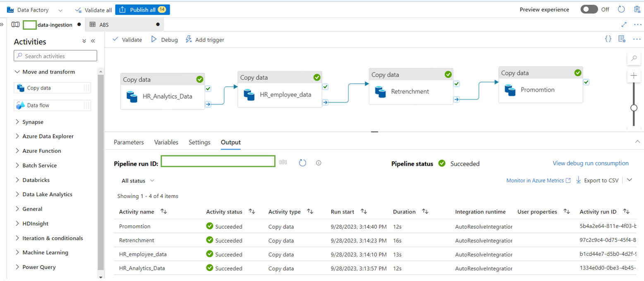Click the refresh icon in top bar
The image size is (644, 281).
[621, 9]
